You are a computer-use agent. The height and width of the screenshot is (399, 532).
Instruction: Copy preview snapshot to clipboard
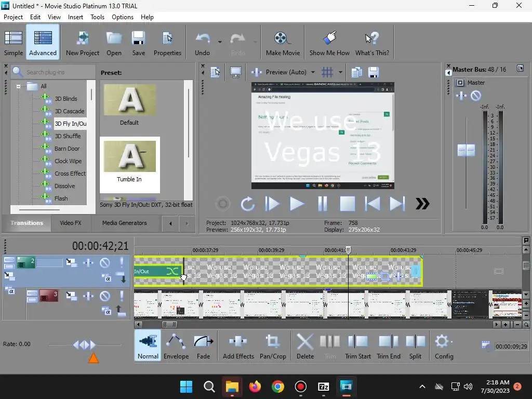pyautogui.click(x=356, y=72)
